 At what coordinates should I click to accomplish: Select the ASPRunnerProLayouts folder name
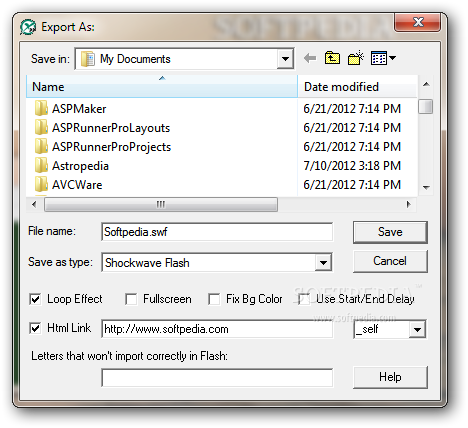coord(111,128)
